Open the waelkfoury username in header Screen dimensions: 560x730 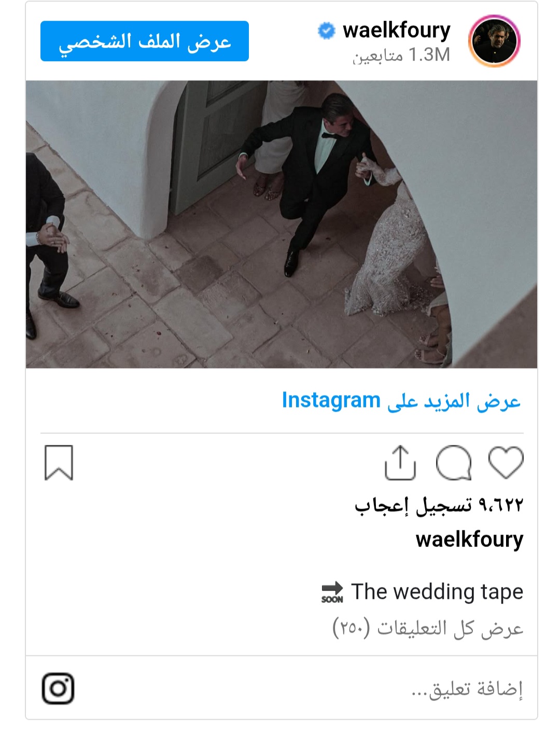(397, 30)
